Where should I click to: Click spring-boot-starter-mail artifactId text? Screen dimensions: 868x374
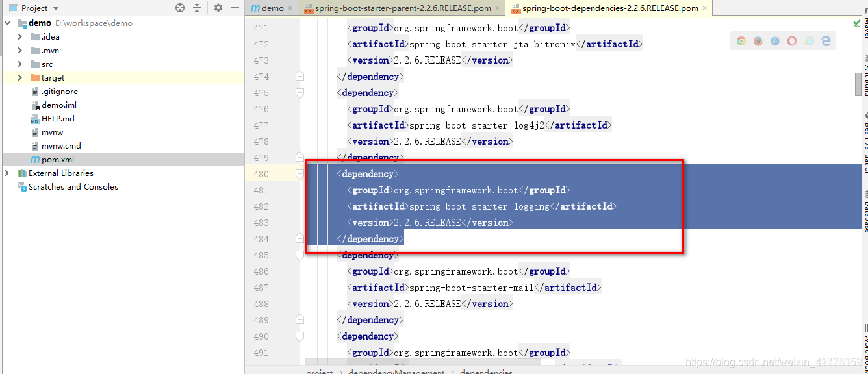click(x=472, y=288)
